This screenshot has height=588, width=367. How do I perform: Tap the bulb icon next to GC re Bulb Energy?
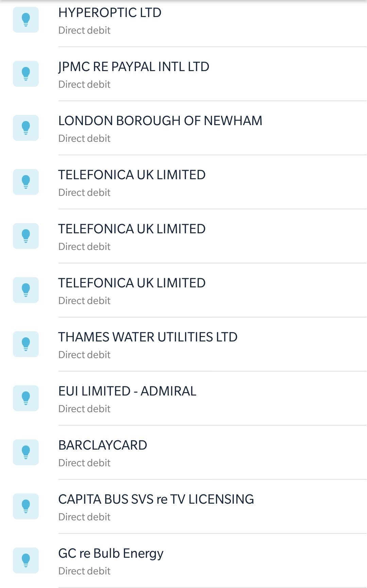click(26, 560)
